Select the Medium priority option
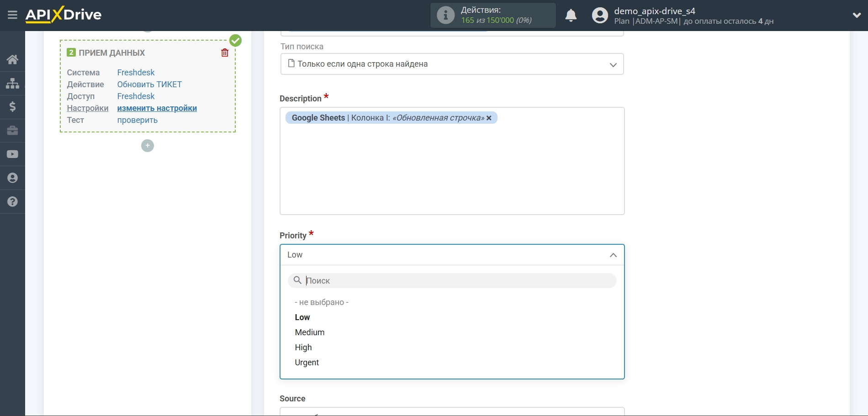868x416 pixels. [310, 332]
